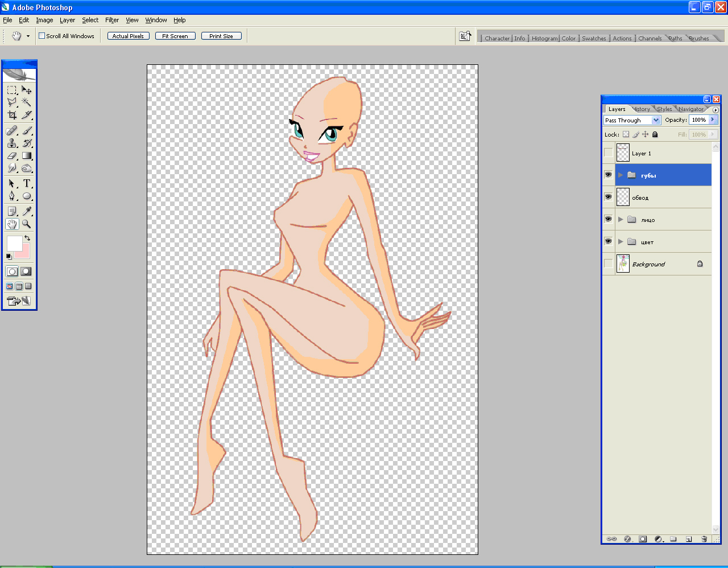Click the swap foreground/background colors arrow
The width and height of the screenshot is (728, 568).
27,238
